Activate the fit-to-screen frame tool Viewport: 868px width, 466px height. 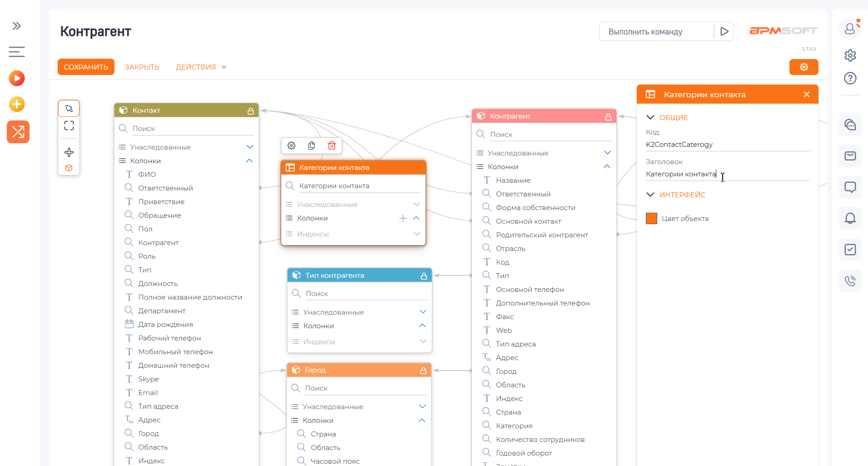(x=69, y=126)
